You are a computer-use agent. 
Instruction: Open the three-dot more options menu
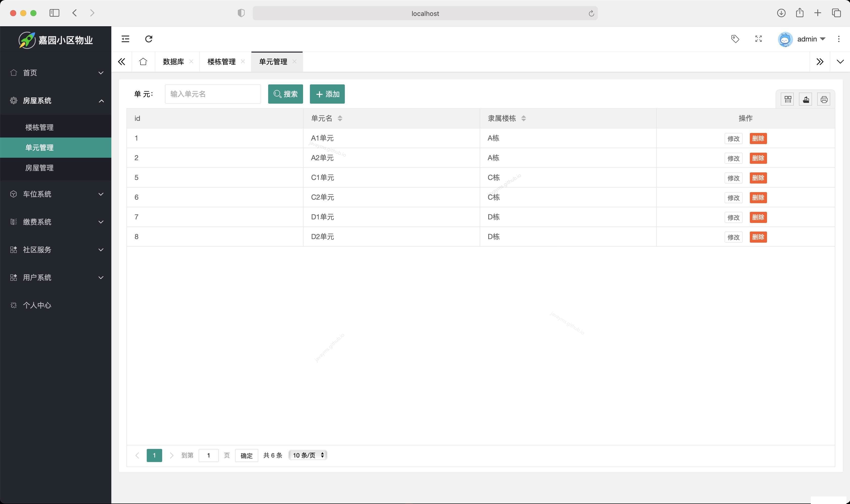[839, 39]
